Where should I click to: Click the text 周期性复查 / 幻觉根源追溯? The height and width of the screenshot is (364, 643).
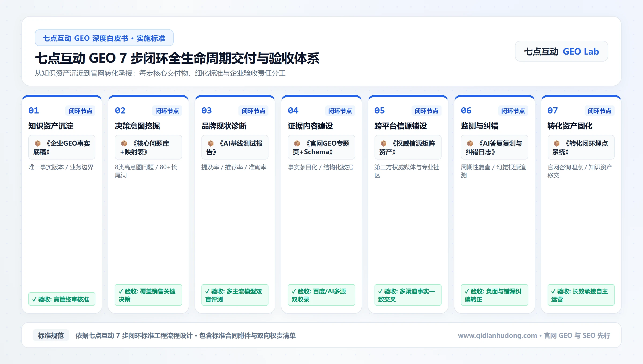[493, 171]
